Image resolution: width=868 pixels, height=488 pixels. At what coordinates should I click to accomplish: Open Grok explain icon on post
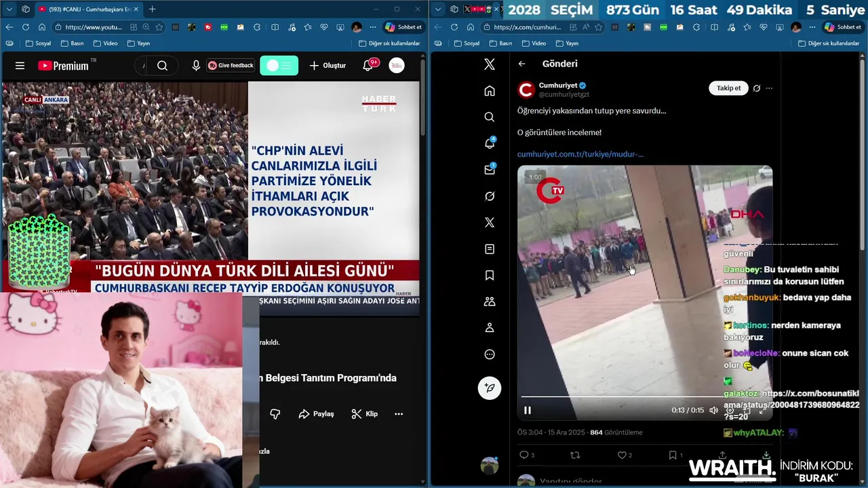click(757, 88)
